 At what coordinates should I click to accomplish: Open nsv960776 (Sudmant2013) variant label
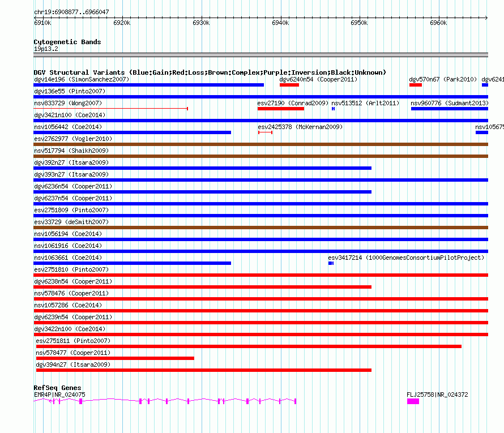(x=450, y=103)
